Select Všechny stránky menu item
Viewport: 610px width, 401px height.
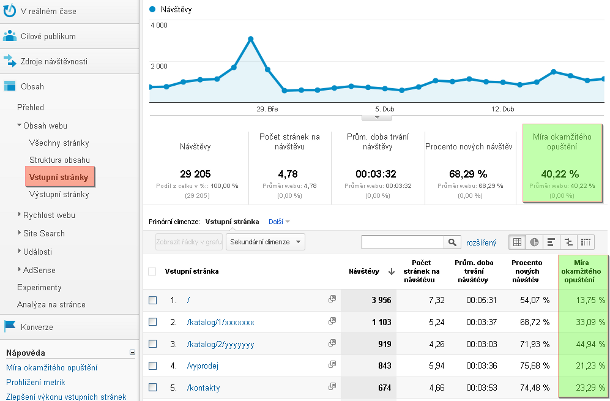pos(59,143)
